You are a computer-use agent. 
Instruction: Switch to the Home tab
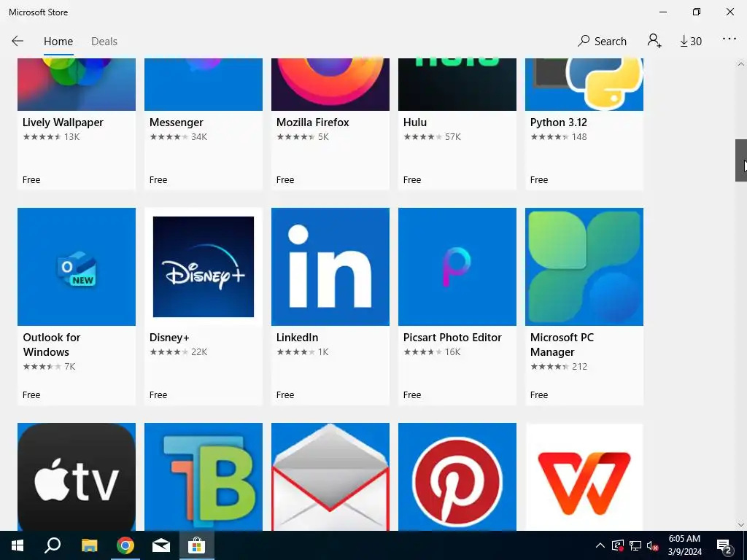pyautogui.click(x=58, y=42)
